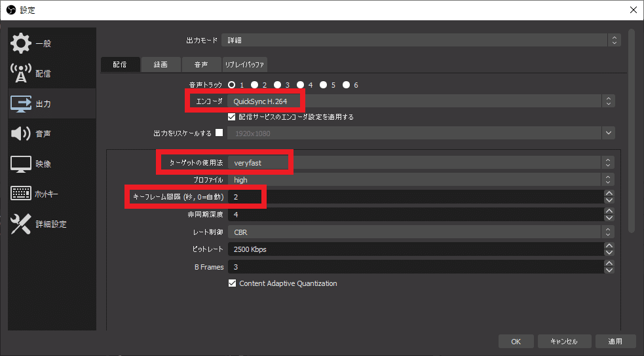The width and height of the screenshot is (644, 356).
Task: Open the 音声 speaker icon section
Action: click(x=20, y=133)
